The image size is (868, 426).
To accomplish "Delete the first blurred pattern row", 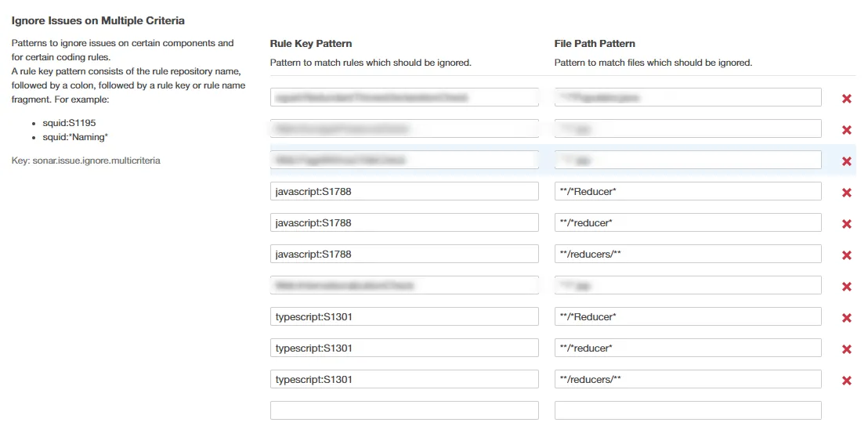I will (846, 99).
